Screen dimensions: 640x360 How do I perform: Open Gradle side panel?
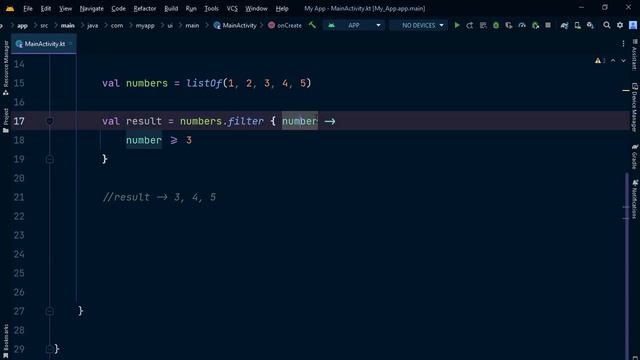coord(635,156)
